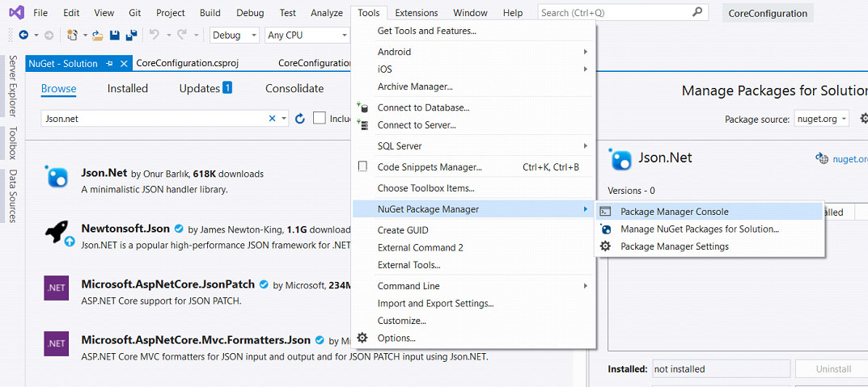The image size is (868, 387).
Task: Click the Save All icon
Action: click(x=131, y=36)
